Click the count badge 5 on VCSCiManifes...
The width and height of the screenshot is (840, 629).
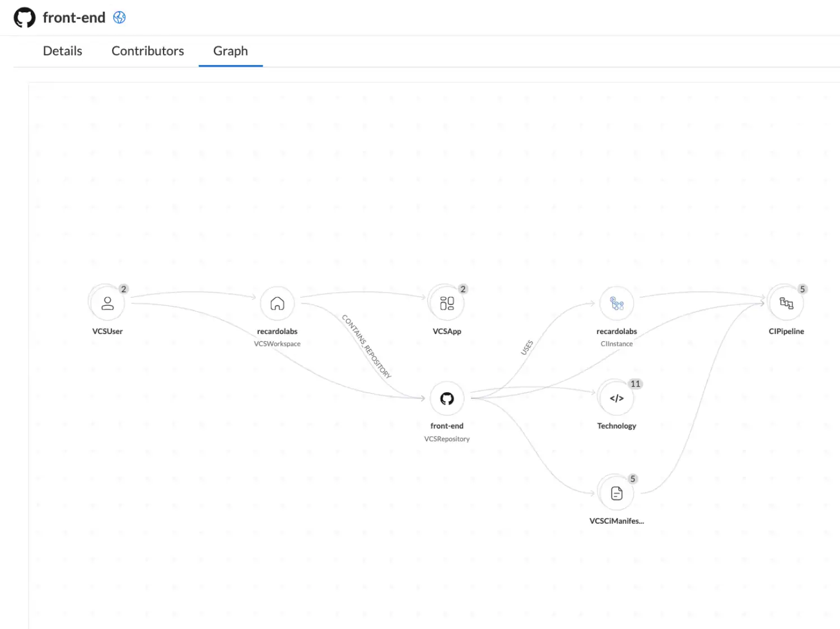pyautogui.click(x=633, y=479)
